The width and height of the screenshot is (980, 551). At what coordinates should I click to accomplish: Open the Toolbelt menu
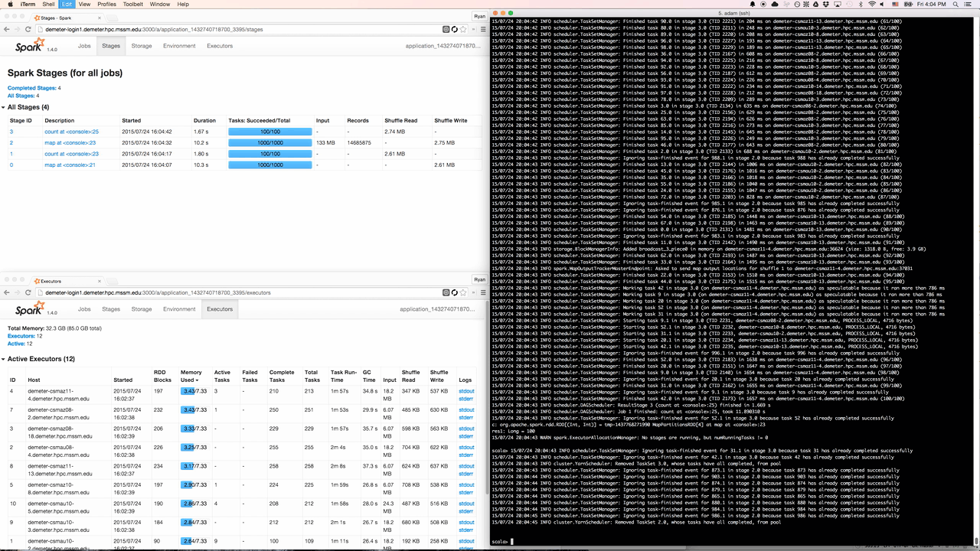(x=133, y=4)
